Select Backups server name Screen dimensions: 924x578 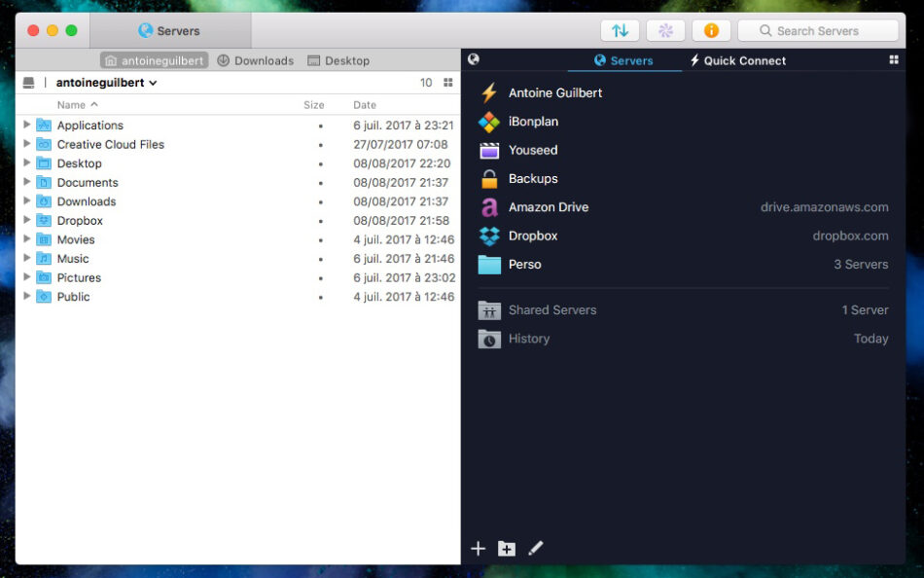533,179
